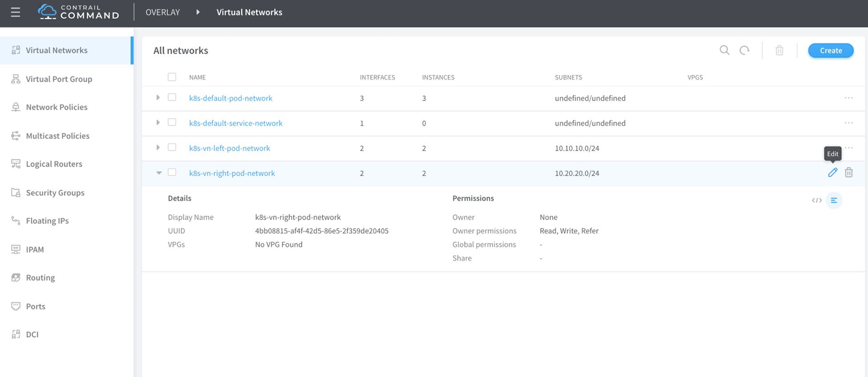Click OVERLAY in the breadcrumb
Image resolution: width=868 pixels, height=377 pixels.
click(x=162, y=12)
